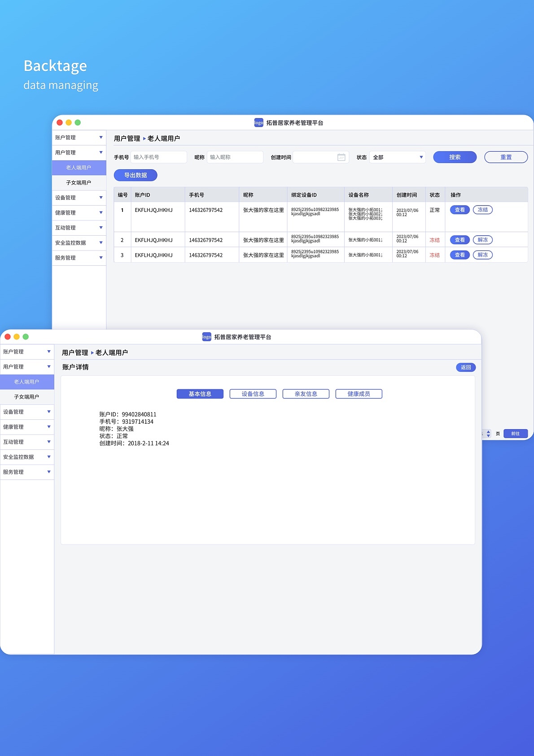Viewport: 534px width, 756px height.
Task: Click the 重置 reset button
Action: 506,157
